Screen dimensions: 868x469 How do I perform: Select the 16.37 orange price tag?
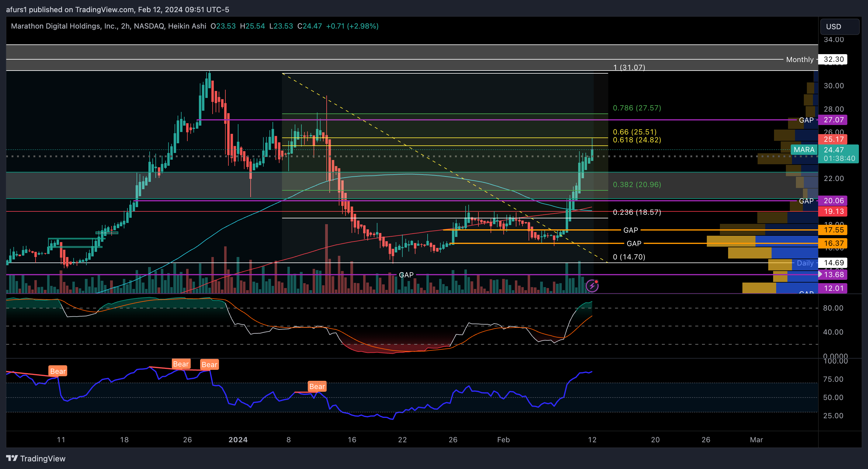(x=833, y=243)
